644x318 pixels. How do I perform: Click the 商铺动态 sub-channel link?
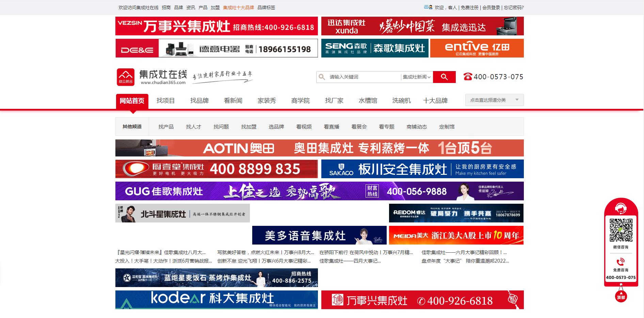417,127
